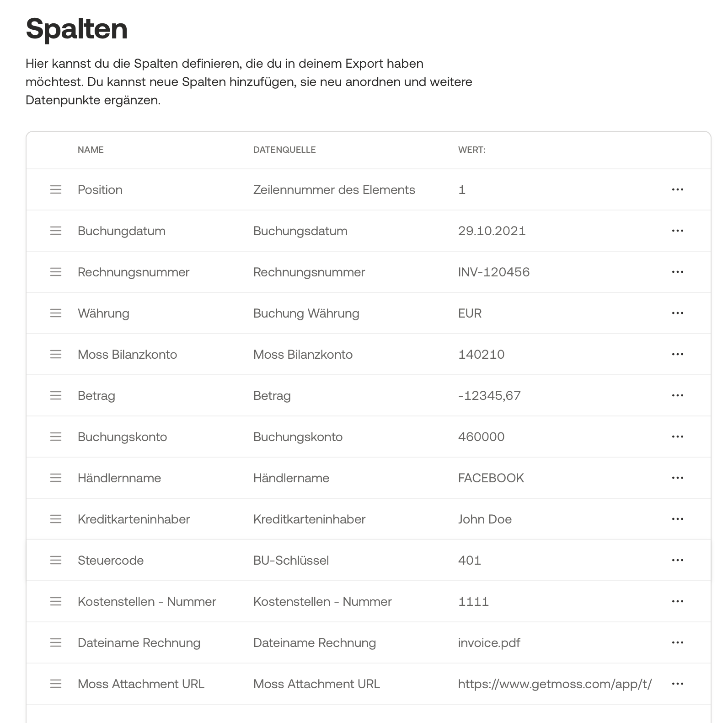
Task: Click drag handle for Moss Attachment URL
Action: tap(56, 684)
